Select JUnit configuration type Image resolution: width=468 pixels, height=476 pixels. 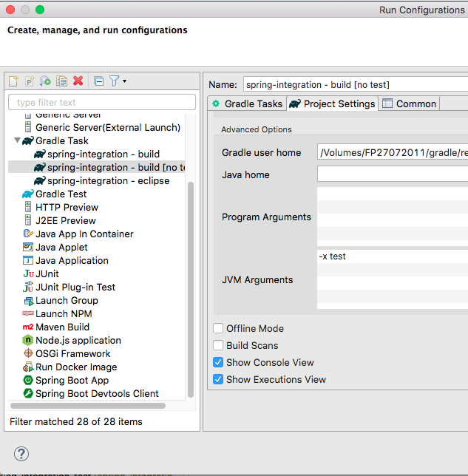click(x=47, y=273)
